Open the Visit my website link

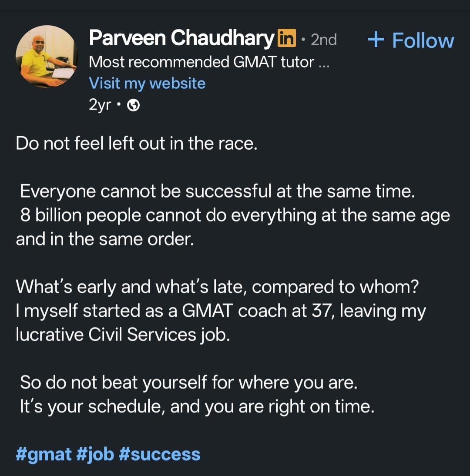pyautogui.click(x=147, y=83)
